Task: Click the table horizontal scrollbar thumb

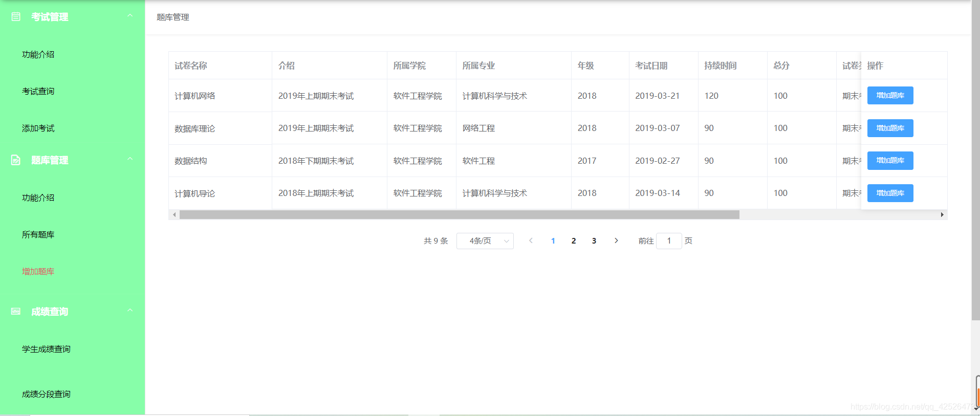Action: coord(459,215)
